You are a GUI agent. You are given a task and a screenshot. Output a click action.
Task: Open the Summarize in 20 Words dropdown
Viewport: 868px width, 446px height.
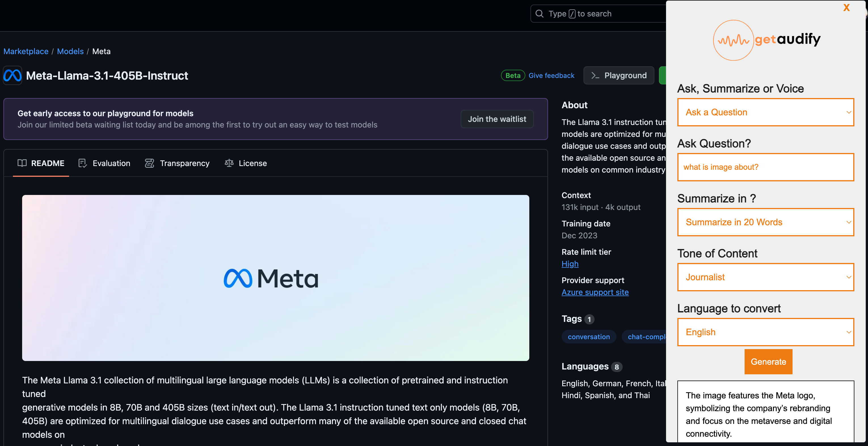[766, 222]
